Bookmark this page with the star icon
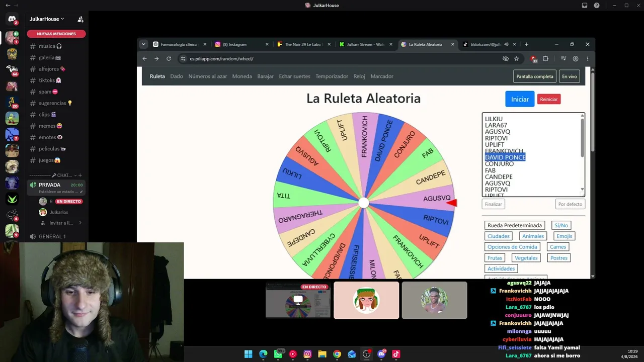Viewport: 644px width, 362px height. click(x=516, y=59)
